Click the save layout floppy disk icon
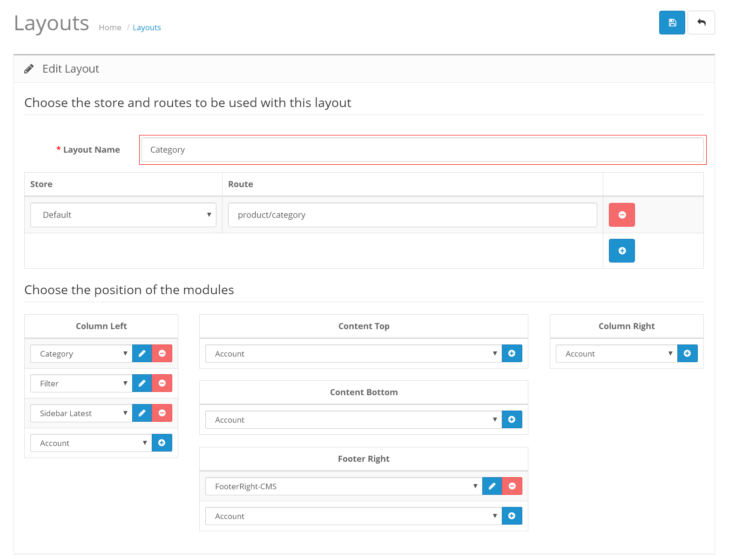729x560 pixels. tap(672, 23)
